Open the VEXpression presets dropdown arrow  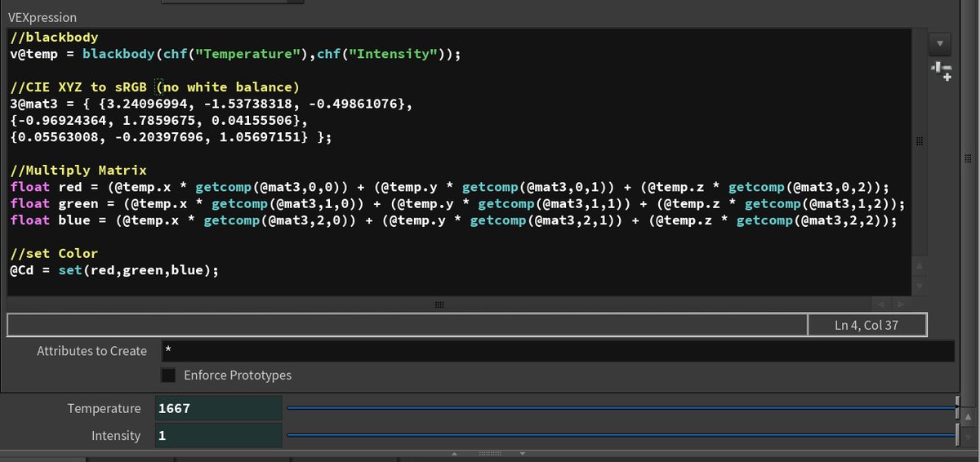pos(939,42)
